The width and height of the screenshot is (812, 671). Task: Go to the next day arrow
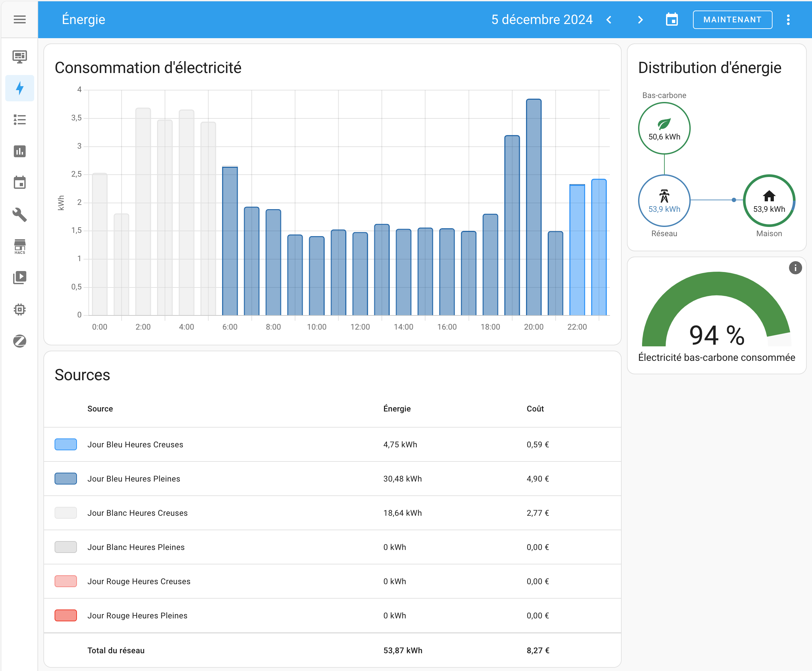[640, 19]
